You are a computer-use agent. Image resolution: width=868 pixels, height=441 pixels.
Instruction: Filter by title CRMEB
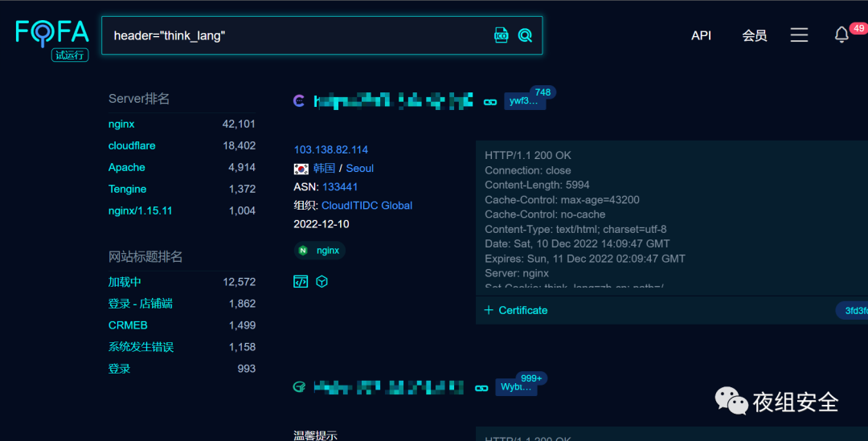pyautogui.click(x=128, y=325)
